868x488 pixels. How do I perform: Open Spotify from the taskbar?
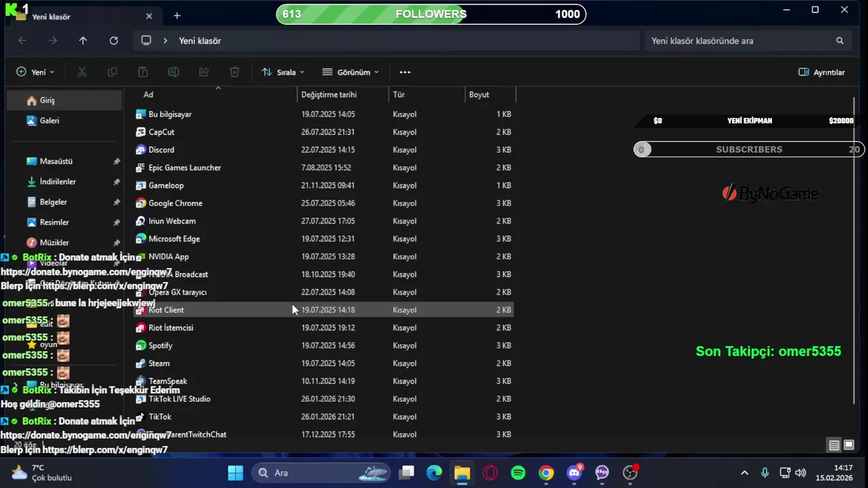pos(518,472)
